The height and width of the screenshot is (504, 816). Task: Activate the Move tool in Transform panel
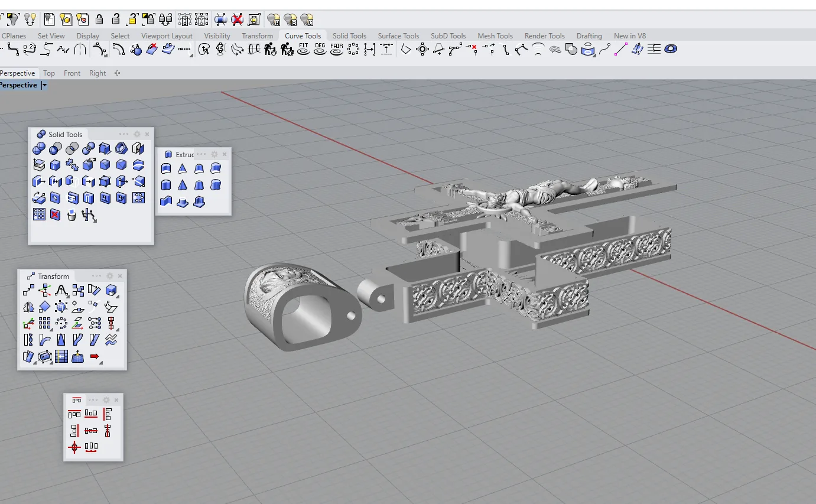click(x=28, y=290)
